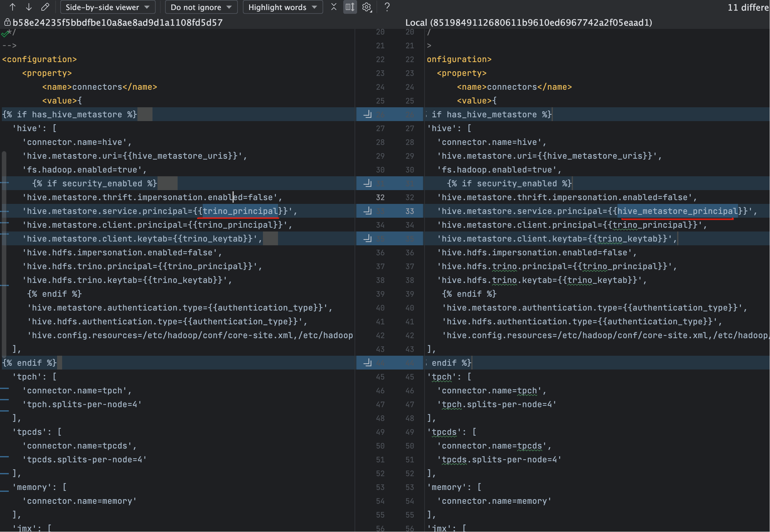Open Side-by-side viewer dropdown
Screen dimensions: 770x532
point(107,7)
